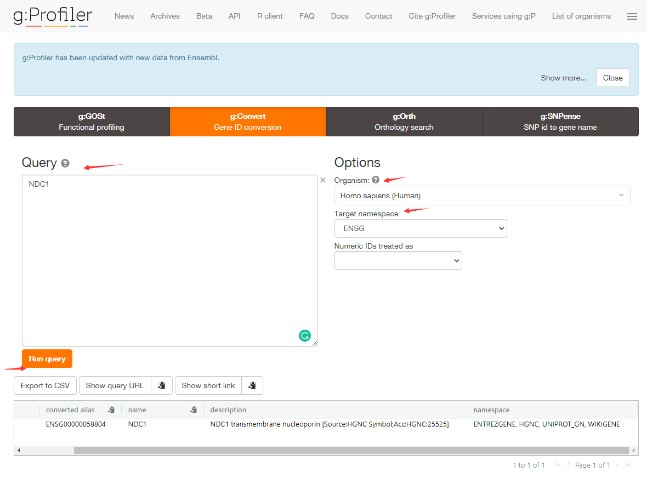The image size is (647, 478).
Task: Click the green Grammarly icon in the query box
Action: coord(305,336)
